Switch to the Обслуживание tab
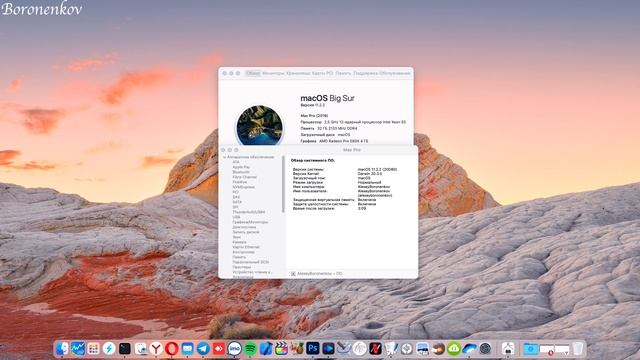This screenshot has width=640, height=360. (x=395, y=73)
